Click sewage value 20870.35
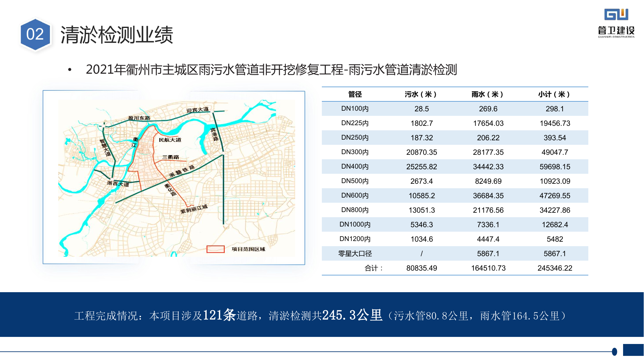The image size is (644, 362). click(422, 152)
